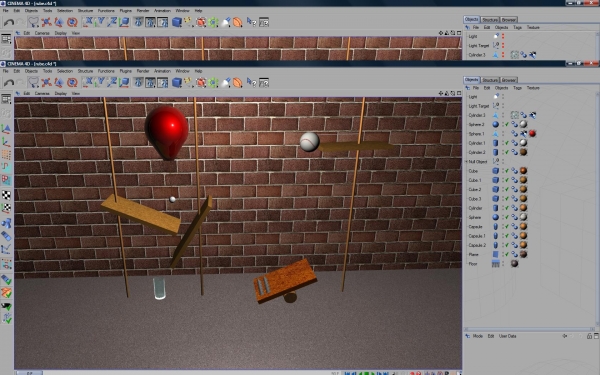The width and height of the screenshot is (600, 375).
Task: Open the cube primitive flyout in the front window
Action: (176, 82)
